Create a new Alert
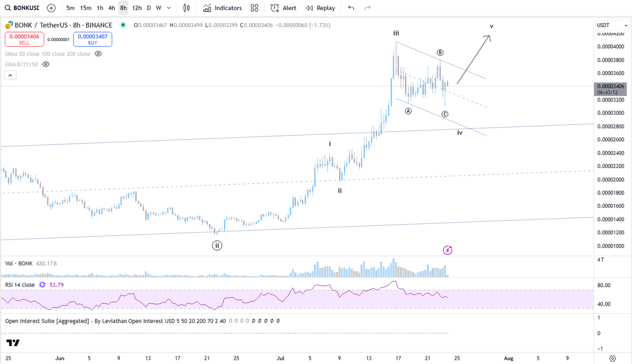Viewport: 632px width, 364px height. [x=283, y=8]
